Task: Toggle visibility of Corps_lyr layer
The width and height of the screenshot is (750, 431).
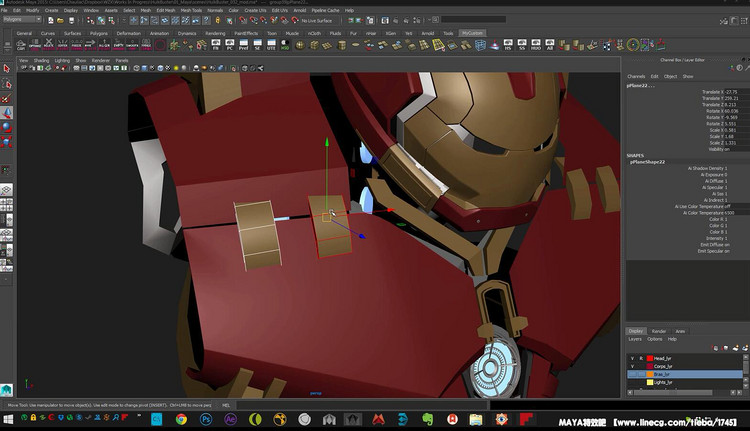Action: pyautogui.click(x=632, y=366)
